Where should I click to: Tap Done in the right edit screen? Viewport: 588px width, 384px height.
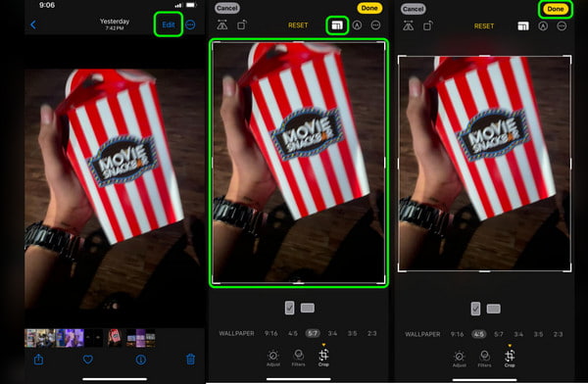(556, 9)
